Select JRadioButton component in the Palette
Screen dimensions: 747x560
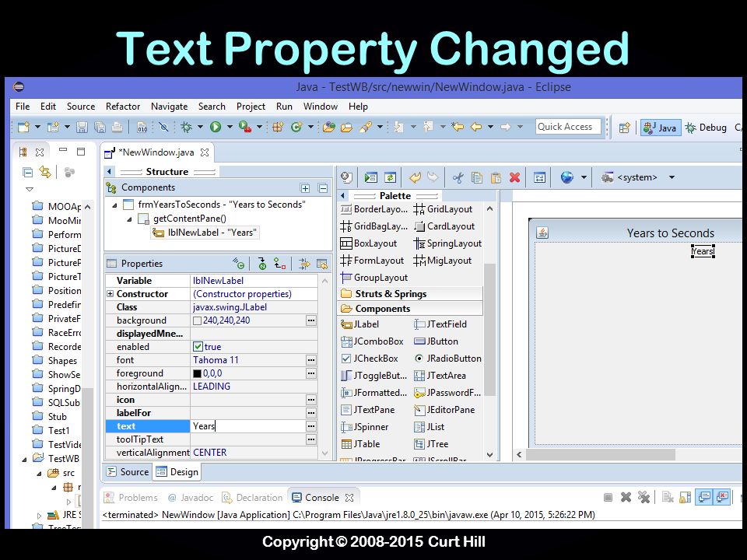448,359
